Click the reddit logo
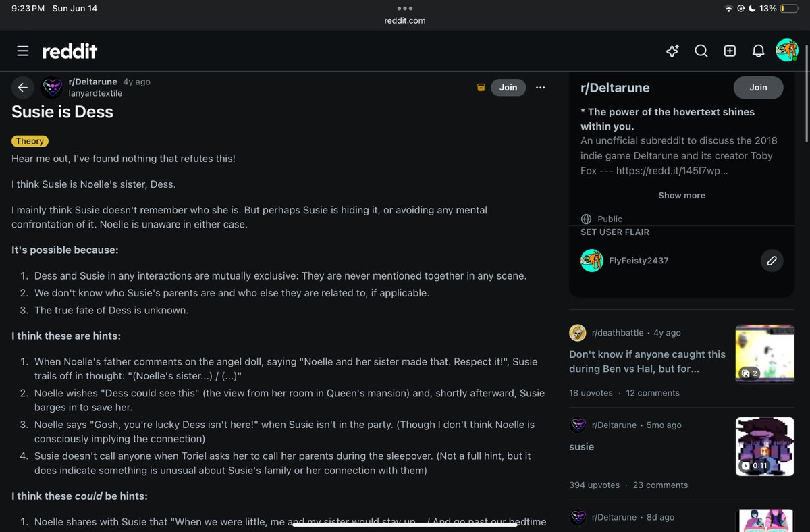The width and height of the screenshot is (810, 532). (x=70, y=51)
